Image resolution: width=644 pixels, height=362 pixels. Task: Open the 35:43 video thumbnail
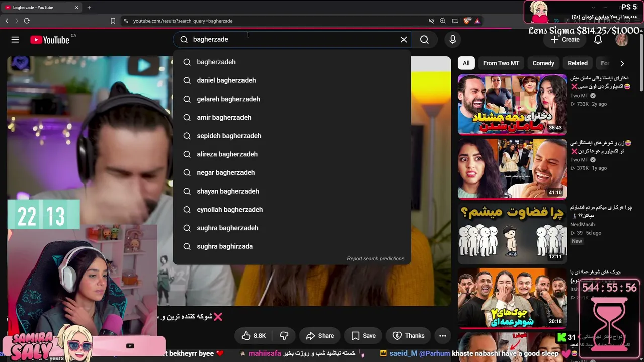(x=512, y=105)
